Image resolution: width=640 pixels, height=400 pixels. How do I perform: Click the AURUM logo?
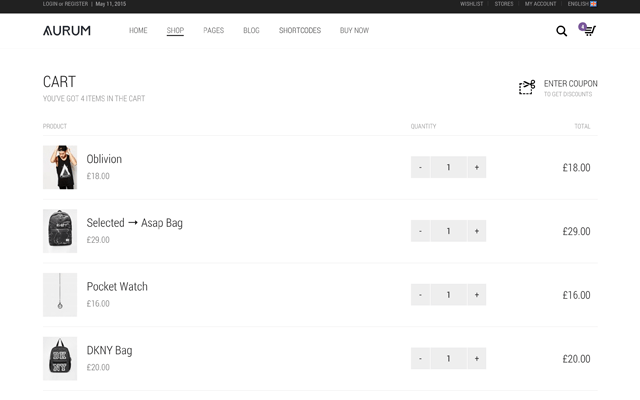point(67,31)
